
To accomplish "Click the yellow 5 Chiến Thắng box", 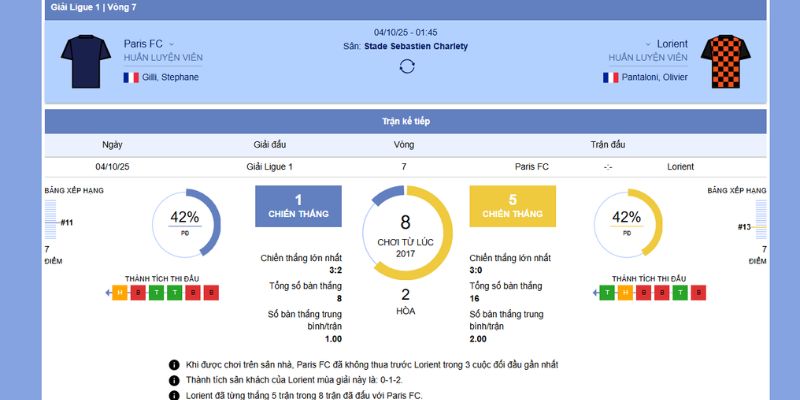I will coord(512,205).
